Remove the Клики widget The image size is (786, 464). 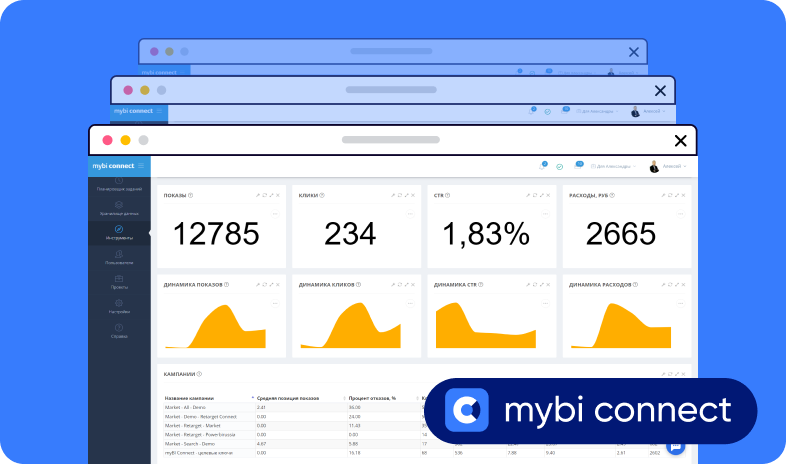tap(413, 195)
